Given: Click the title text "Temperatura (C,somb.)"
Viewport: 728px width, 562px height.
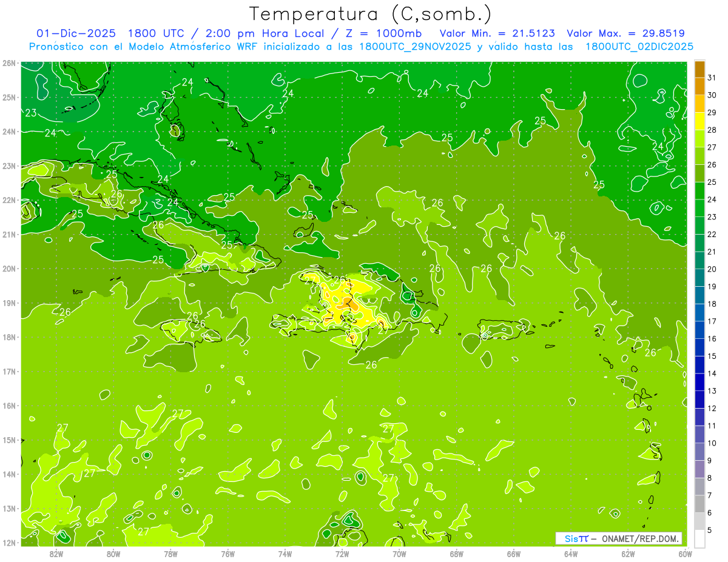Looking at the screenshot, I should 371,13.
